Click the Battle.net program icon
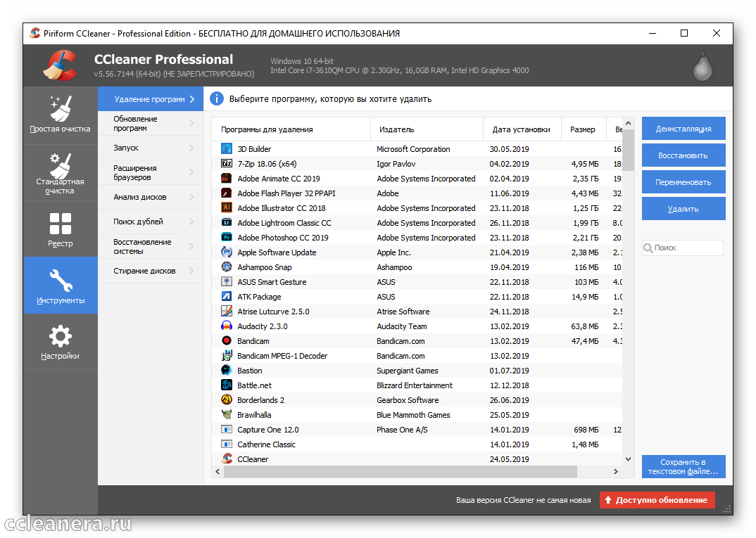This screenshot has height=538, width=756. click(227, 385)
